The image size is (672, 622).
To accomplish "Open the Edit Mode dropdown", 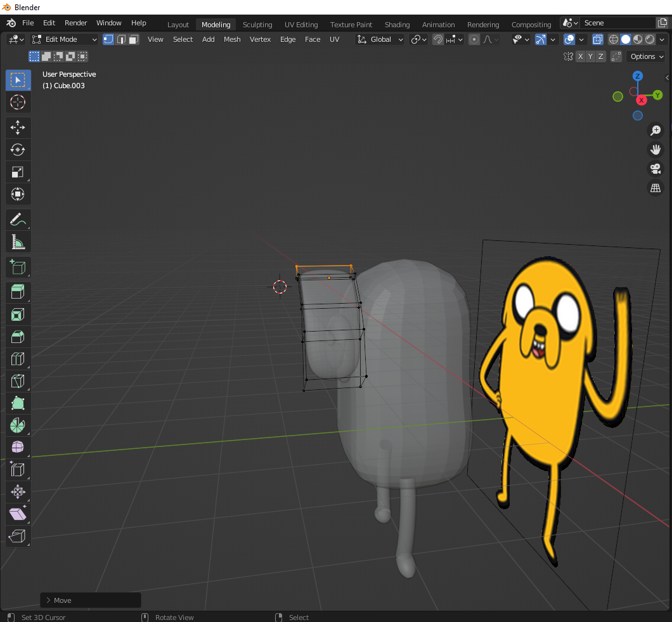I will (x=65, y=39).
